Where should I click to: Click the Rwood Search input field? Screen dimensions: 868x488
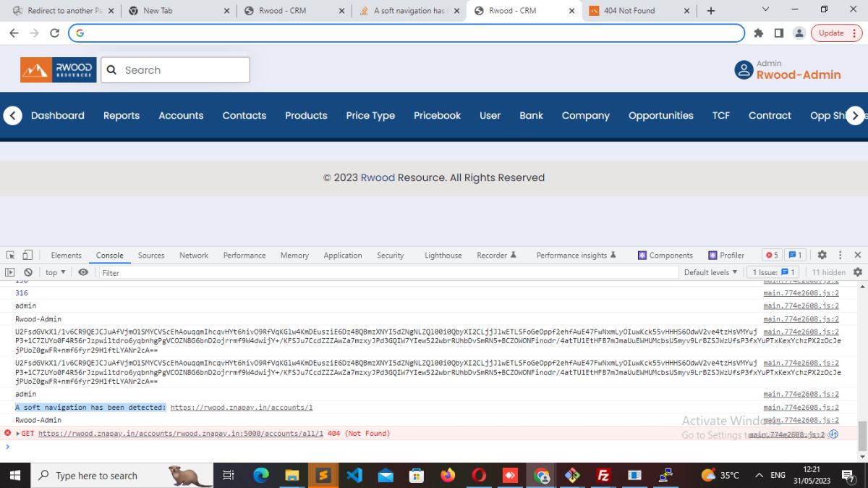(x=176, y=70)
